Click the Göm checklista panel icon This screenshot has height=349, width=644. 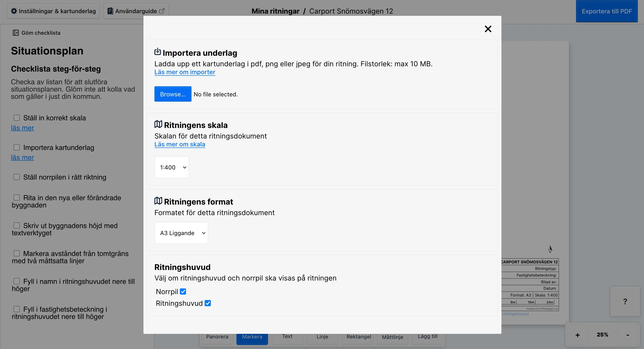click(x=16, y=33)
